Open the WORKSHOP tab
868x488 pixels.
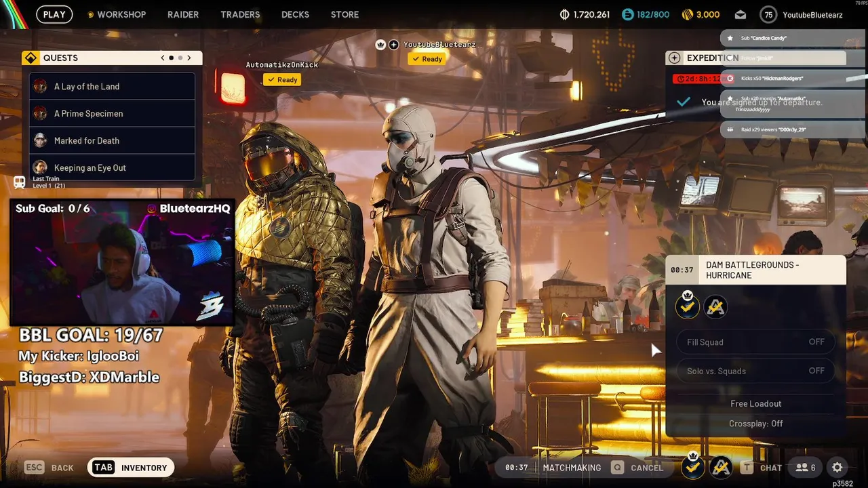[121, 14]
